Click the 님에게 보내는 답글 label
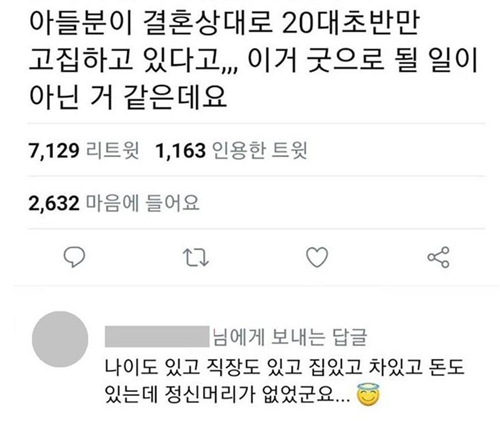 (290, 337)
